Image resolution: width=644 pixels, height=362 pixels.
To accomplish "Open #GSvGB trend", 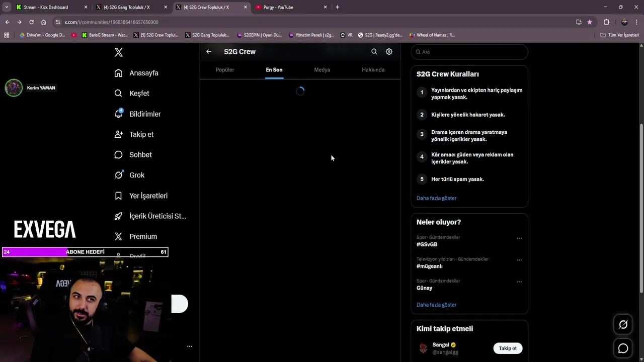I will pyautogui.click(x=427, y=244).
